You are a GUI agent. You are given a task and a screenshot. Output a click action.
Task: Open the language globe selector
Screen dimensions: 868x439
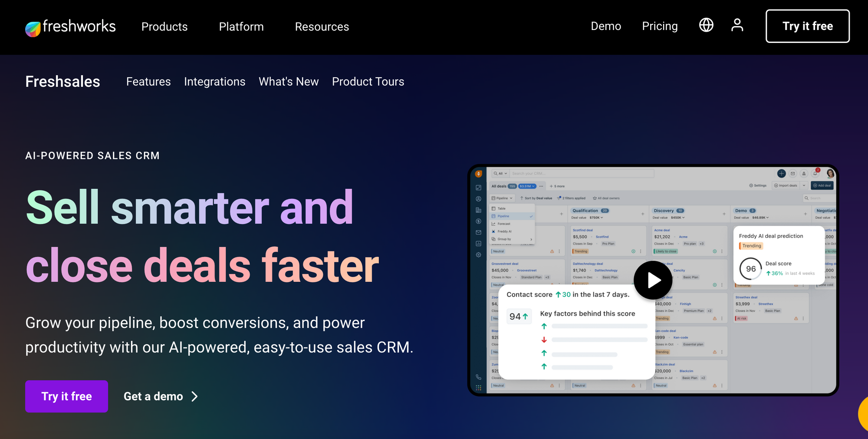(x=706, y=25)
